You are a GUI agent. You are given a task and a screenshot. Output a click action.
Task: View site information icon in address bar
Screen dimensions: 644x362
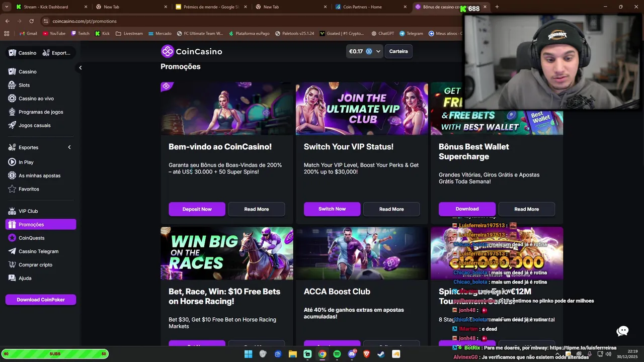click(46, 21)
